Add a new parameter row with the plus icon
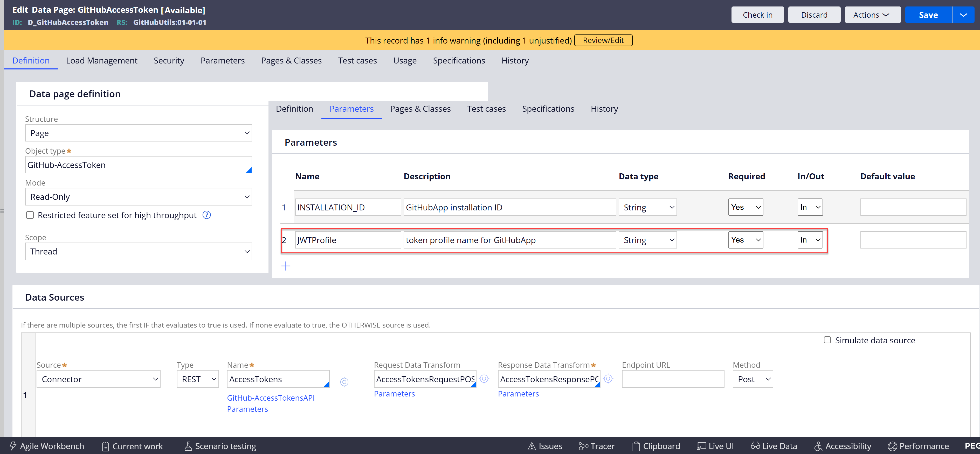 [x=286, y=266]
